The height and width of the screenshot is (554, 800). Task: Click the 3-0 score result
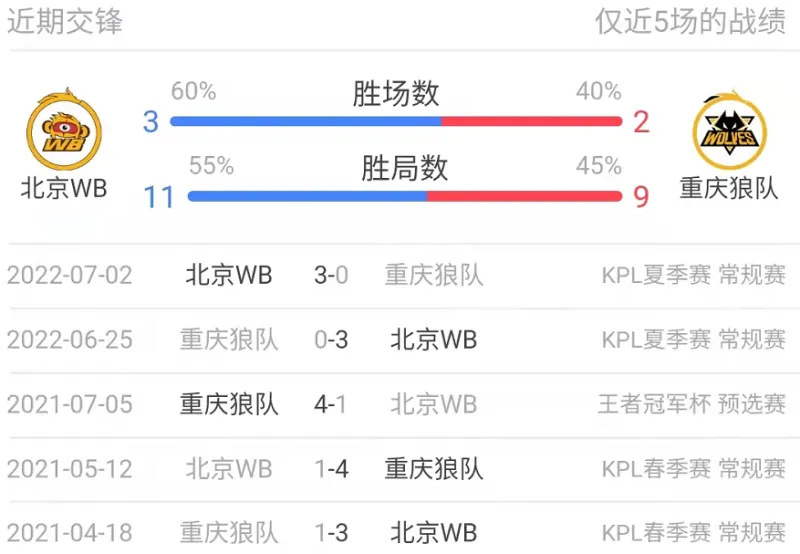pyautogui.click(x=331, y=275)
